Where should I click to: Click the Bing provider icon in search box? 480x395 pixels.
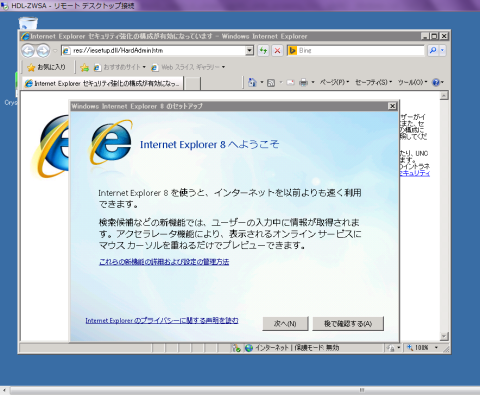pos(292,51)
